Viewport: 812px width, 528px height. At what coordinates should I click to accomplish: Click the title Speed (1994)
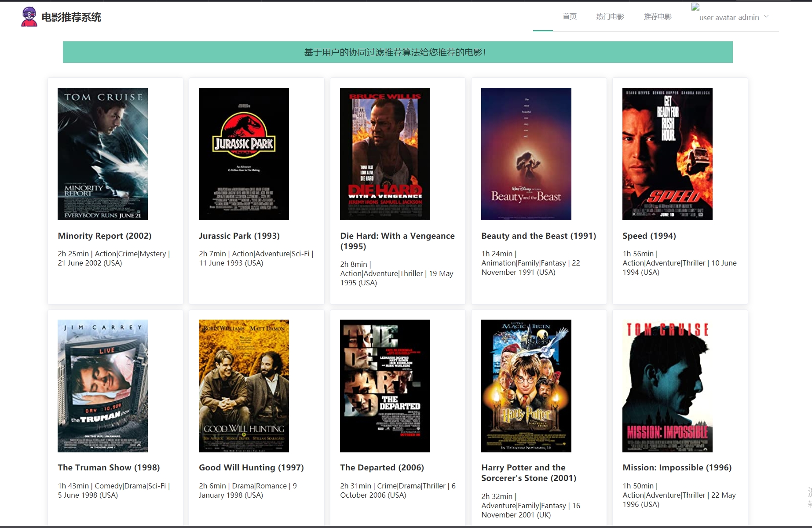click(x=649, y=236)
